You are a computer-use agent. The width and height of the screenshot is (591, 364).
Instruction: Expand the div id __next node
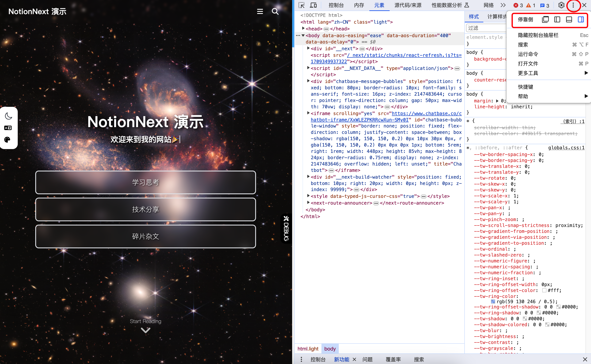(308, 48)
